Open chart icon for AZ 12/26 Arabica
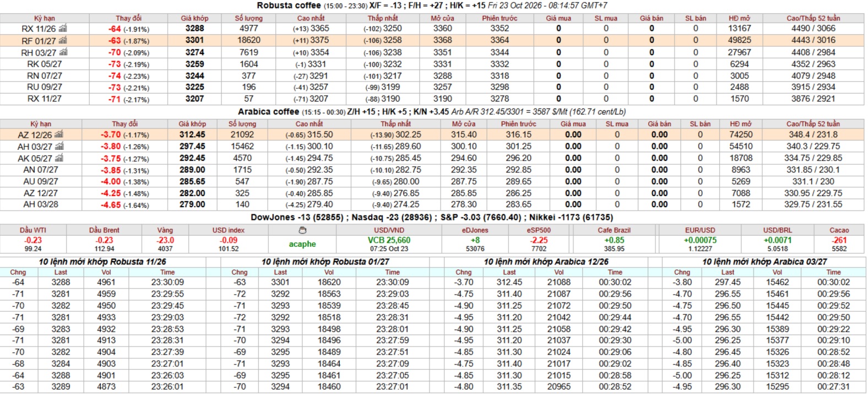 (x=59, y=134)
